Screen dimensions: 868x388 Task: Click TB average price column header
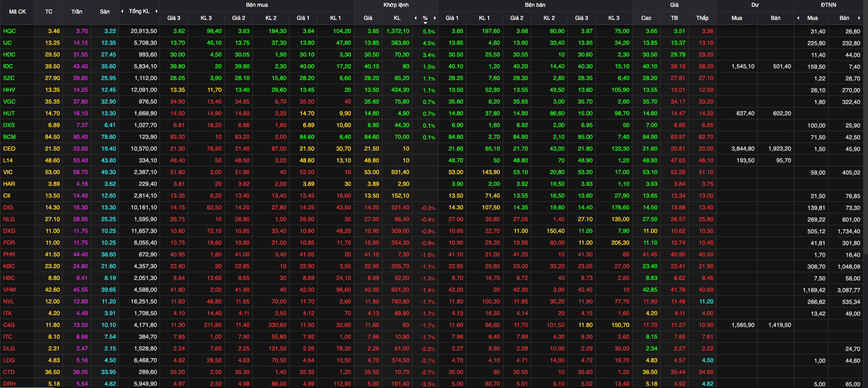(x=675, y=18)
